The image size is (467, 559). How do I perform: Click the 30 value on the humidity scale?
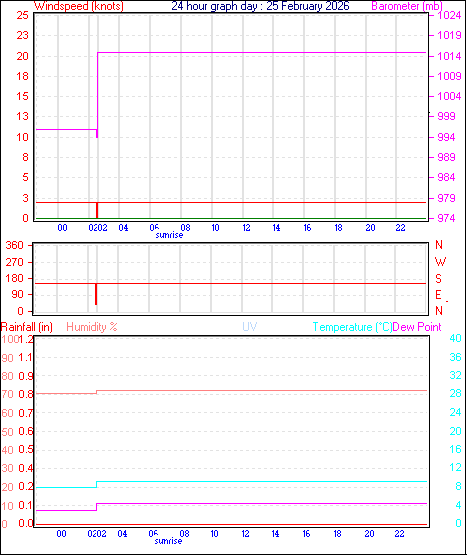pyautogui.click(x=7, y=468)
